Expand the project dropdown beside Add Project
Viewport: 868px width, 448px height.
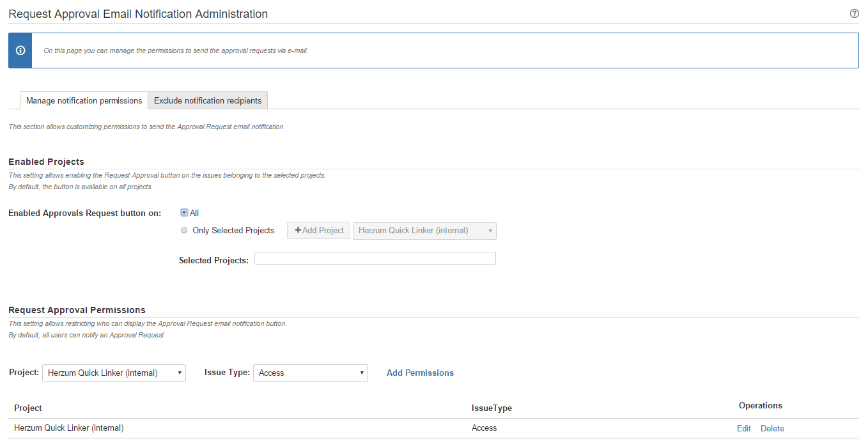[x=424, y=231]
